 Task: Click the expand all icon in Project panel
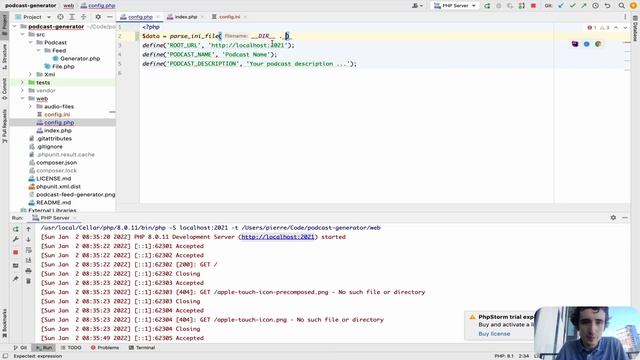72,17
